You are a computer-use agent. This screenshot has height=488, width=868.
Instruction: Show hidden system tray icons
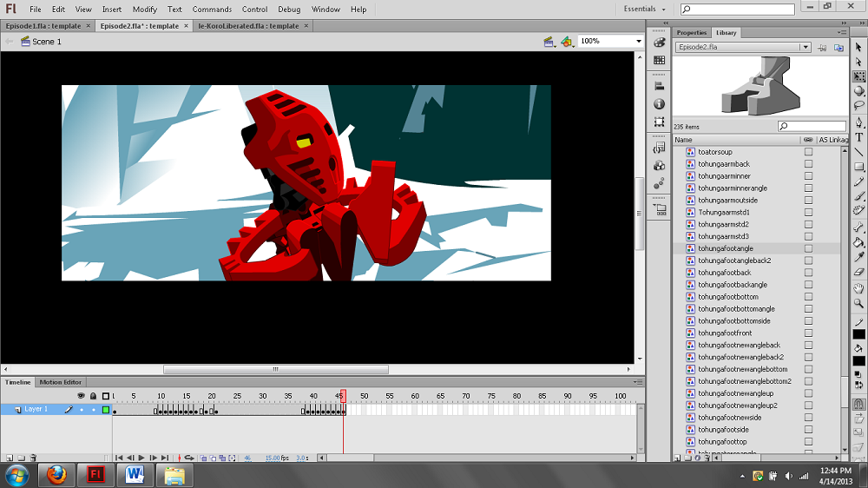click(x=742, y=476)
